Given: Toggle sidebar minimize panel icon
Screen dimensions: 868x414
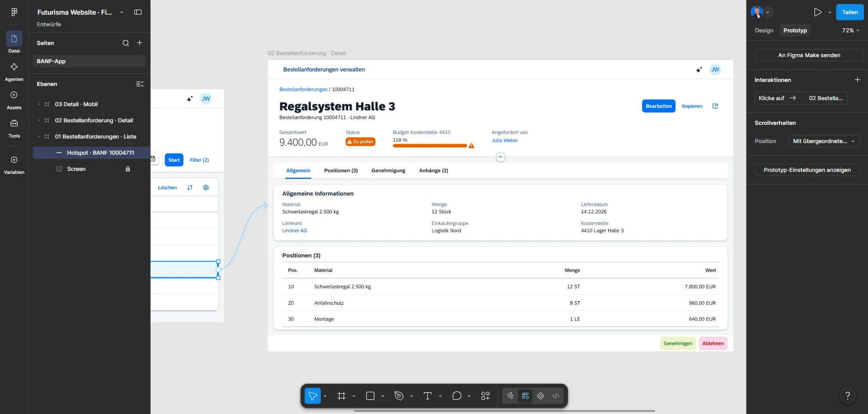Looking at the screenshot, I should [x=138, y=12].
